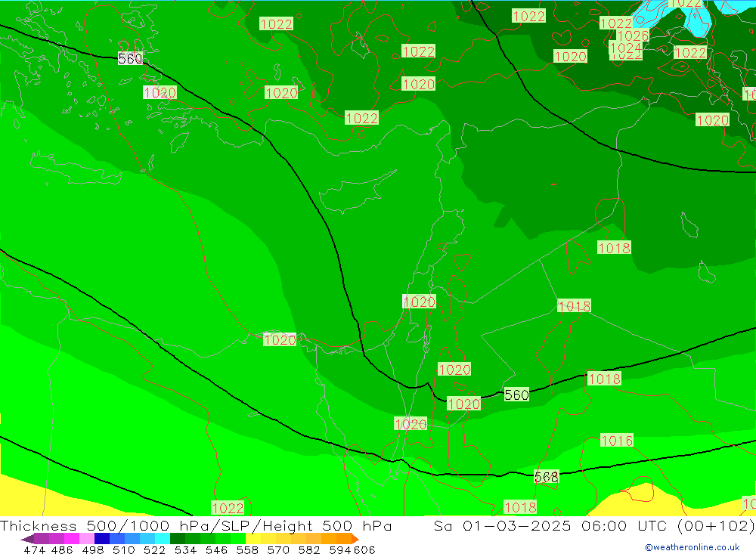Screen dimensions: 756x554
Task: Click legend value '498'
Action: tap(93, 549)
